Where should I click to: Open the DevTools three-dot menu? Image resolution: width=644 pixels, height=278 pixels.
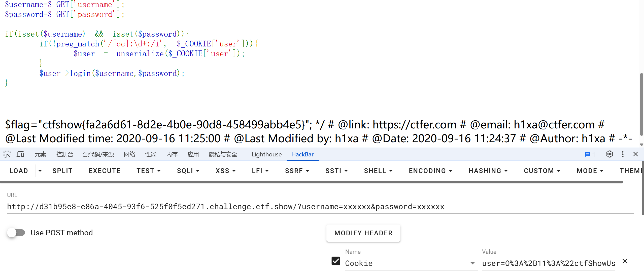pos(623,154)
